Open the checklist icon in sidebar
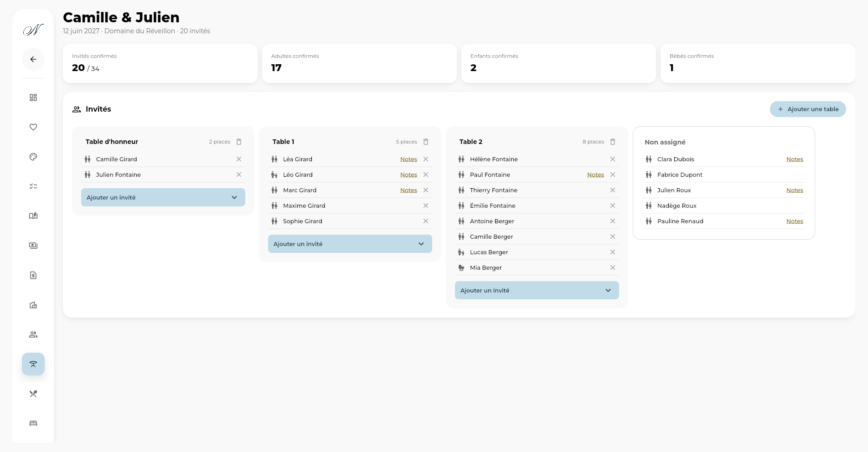This screenshot has width=868, height=452. (x=33, y=186)
